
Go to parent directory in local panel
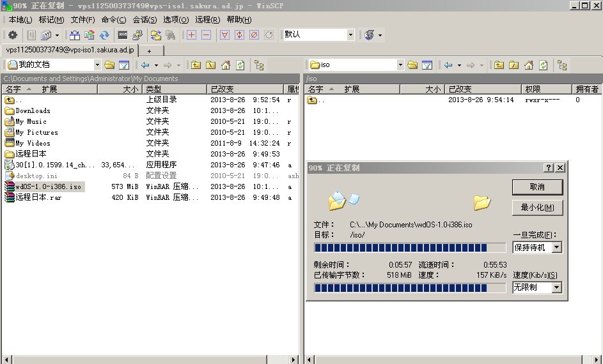[196, 65]
